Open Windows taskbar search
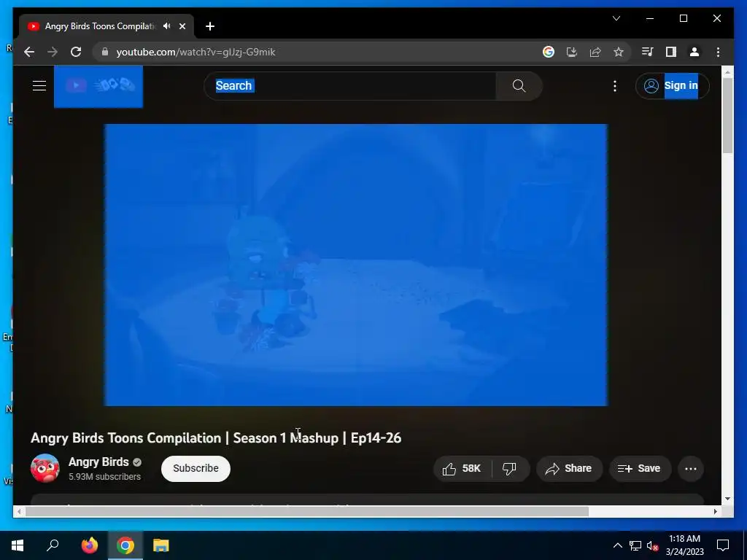Viewport: 747px width, 560px height. pos(53,545)
